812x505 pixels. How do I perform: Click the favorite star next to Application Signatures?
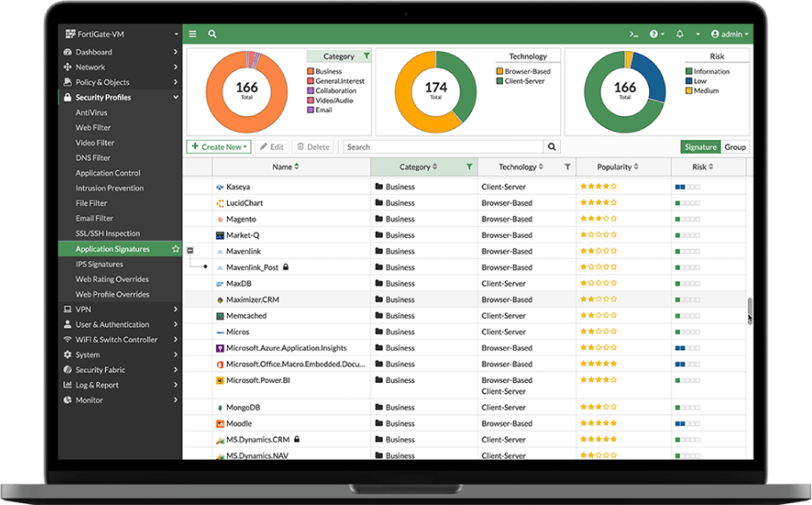[175, 249]
